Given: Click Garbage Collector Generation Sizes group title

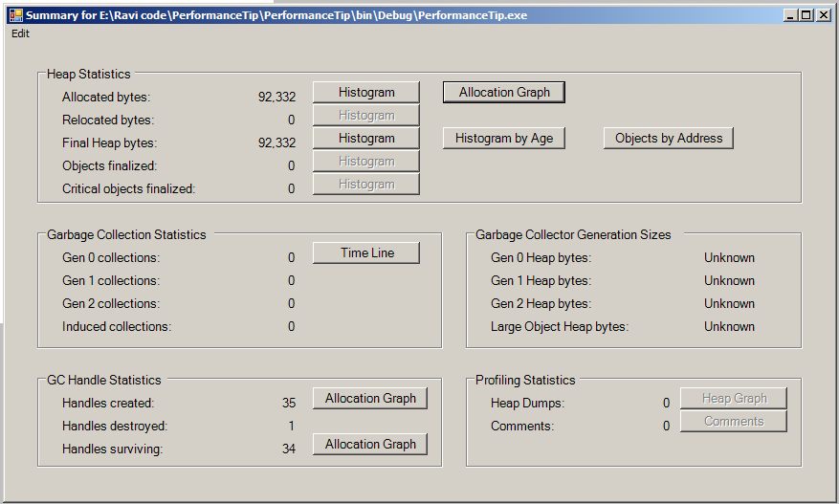Looking at the screenshot, I should [x=573, y=234].
